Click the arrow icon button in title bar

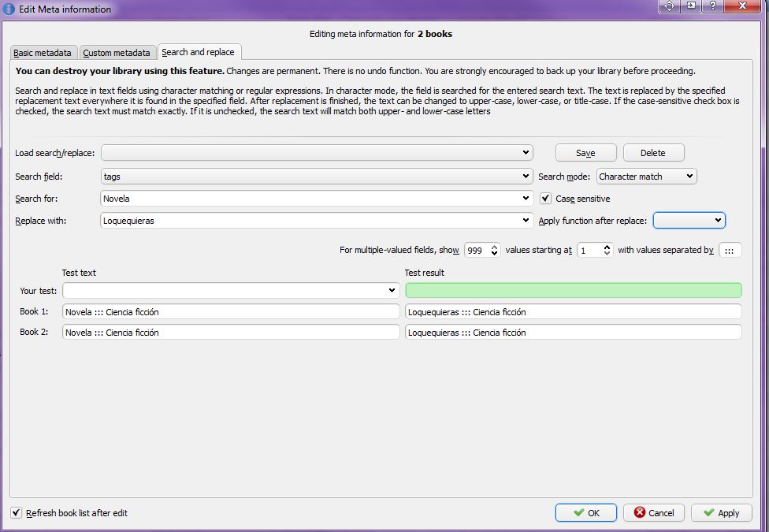click(691, 6)
